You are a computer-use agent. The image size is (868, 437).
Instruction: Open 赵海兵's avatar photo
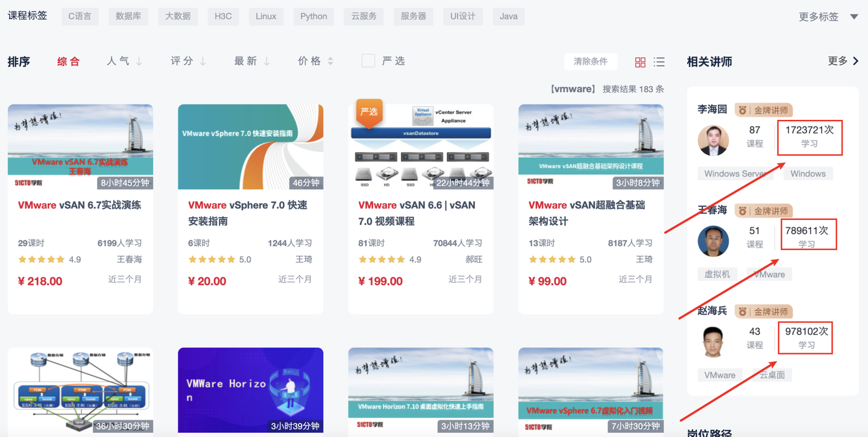pos(713,341)
